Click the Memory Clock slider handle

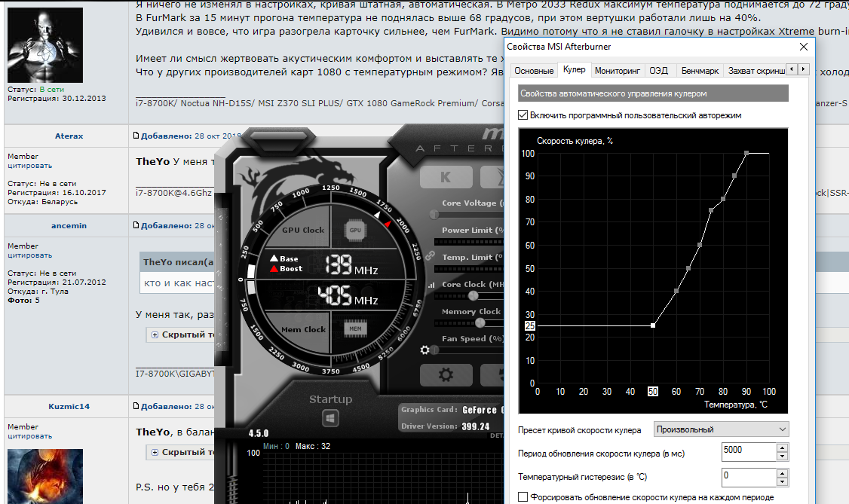pos(480,323)
